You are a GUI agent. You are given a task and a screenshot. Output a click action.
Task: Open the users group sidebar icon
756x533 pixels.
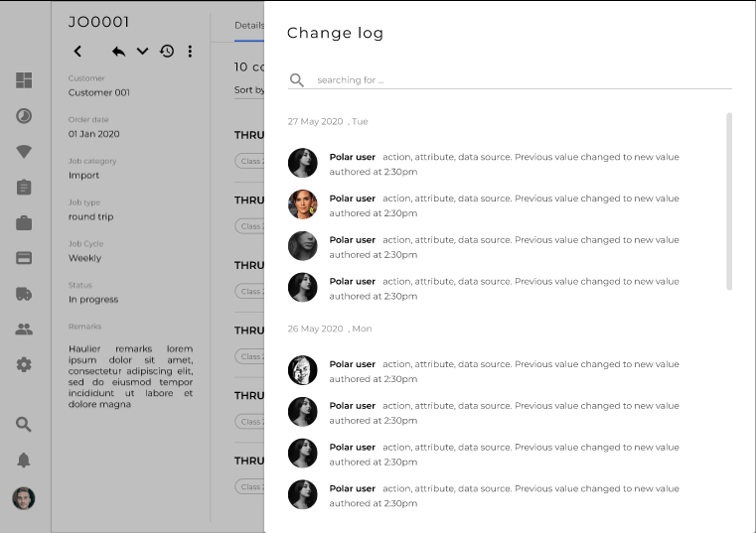click(24, 330)
